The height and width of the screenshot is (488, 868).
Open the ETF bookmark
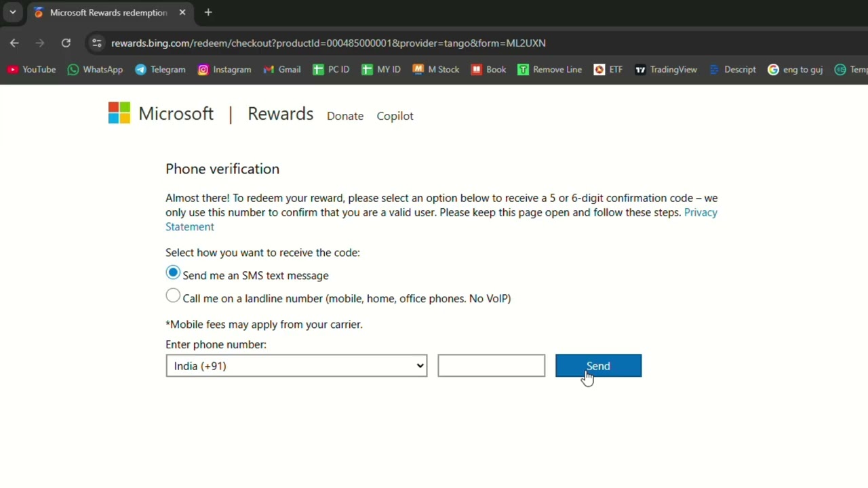coord(608,70)
